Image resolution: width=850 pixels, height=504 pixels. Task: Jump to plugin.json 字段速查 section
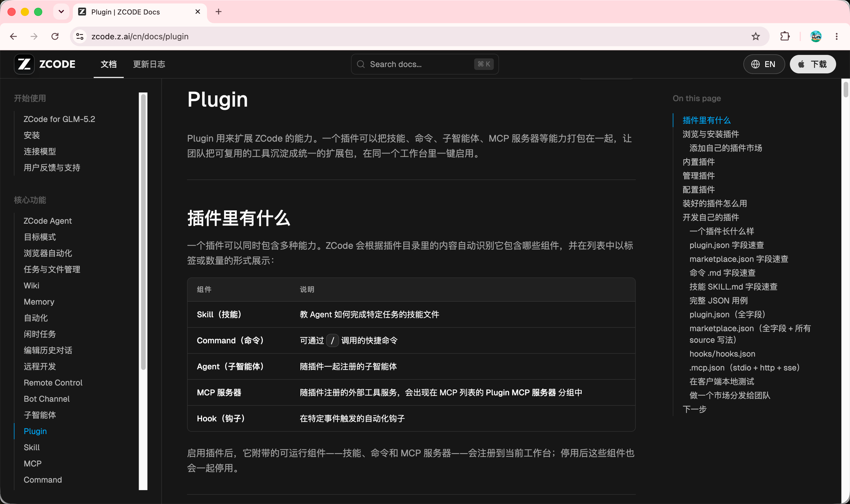727,245
